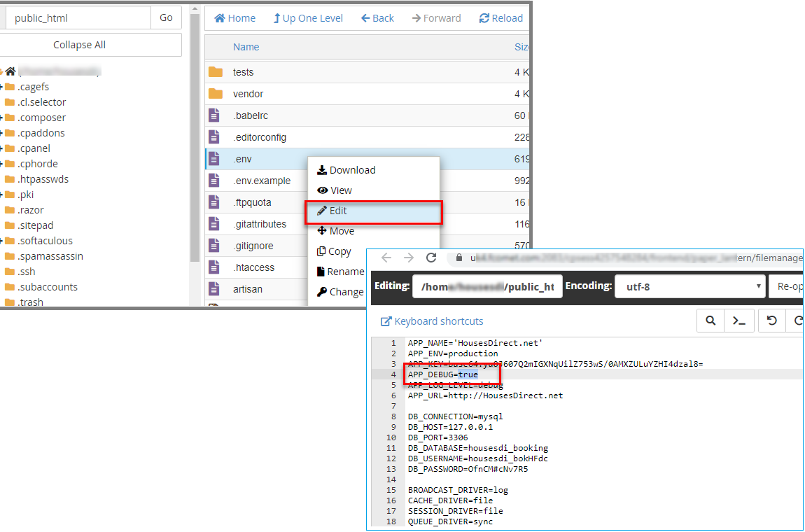Click the Back navigation button

coord(377,18)
